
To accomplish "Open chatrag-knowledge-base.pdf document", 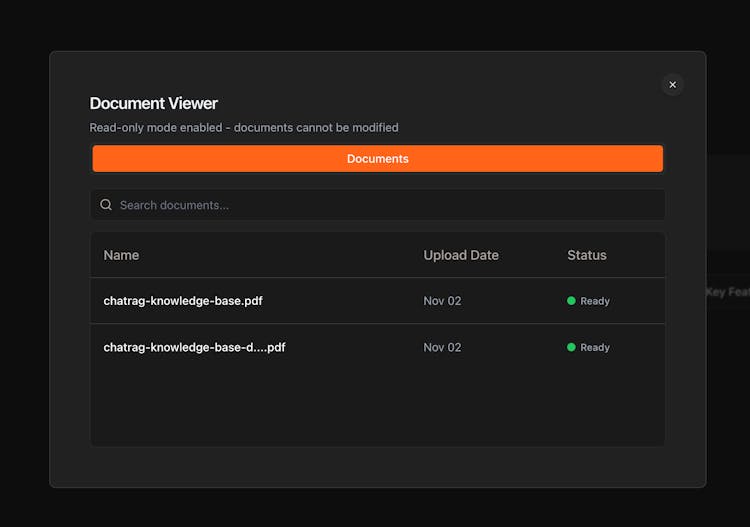I will coord(183,300).
